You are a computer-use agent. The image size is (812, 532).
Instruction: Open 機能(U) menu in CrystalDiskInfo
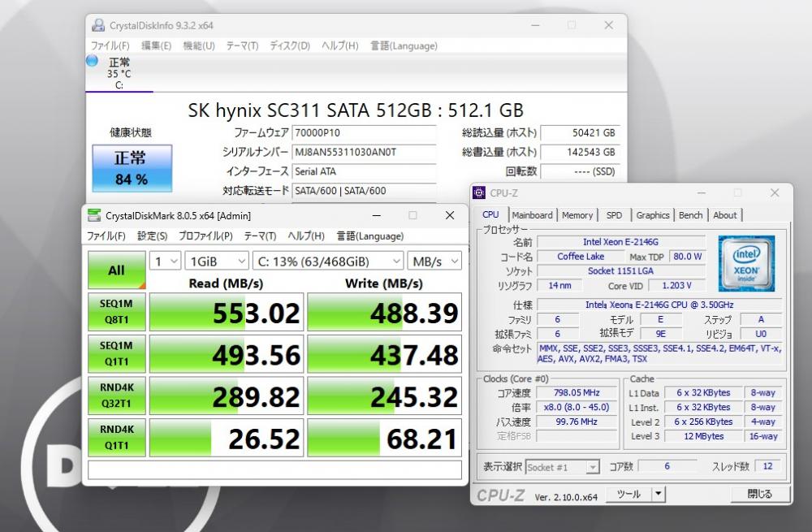[x=199, y=45]
